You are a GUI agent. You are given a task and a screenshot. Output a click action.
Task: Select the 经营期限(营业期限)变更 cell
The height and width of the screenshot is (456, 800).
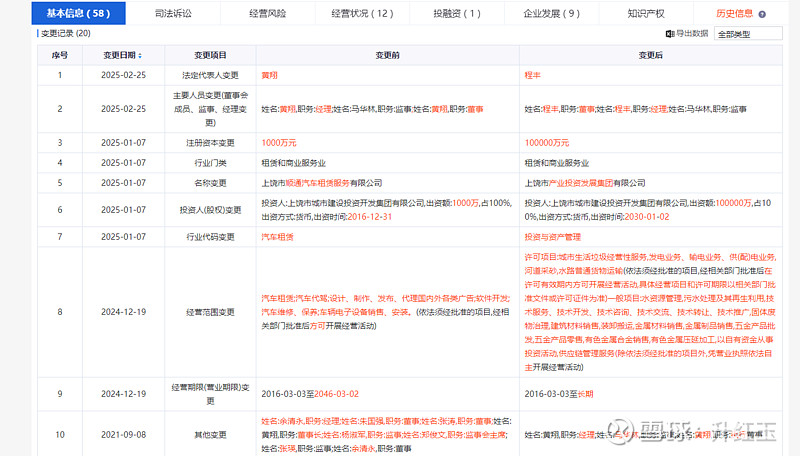[210, 394]
